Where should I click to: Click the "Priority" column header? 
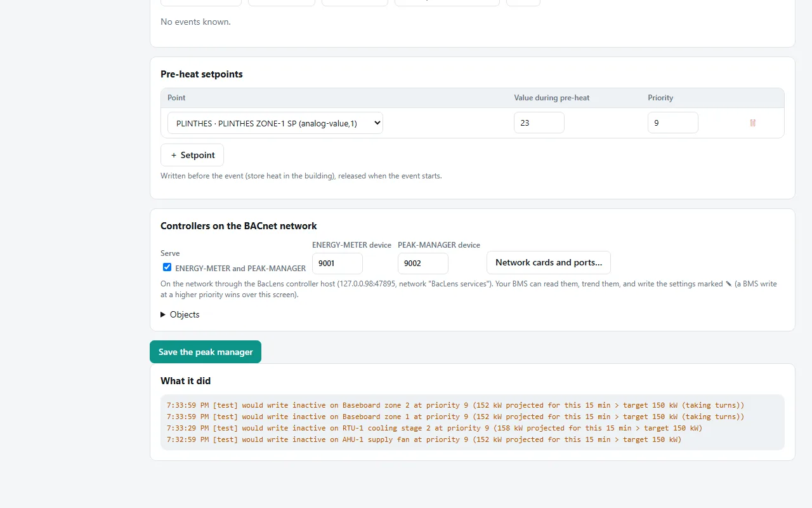click(x=660, y=98)
